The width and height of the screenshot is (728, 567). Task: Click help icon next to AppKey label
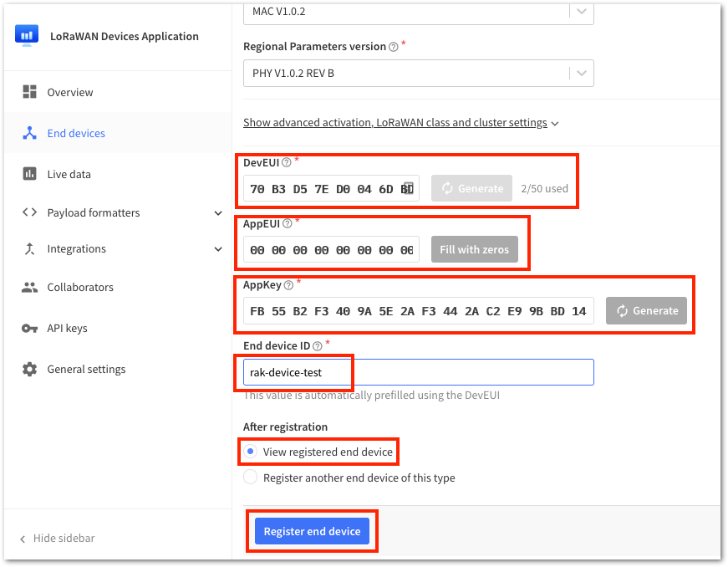pos(288,285)
